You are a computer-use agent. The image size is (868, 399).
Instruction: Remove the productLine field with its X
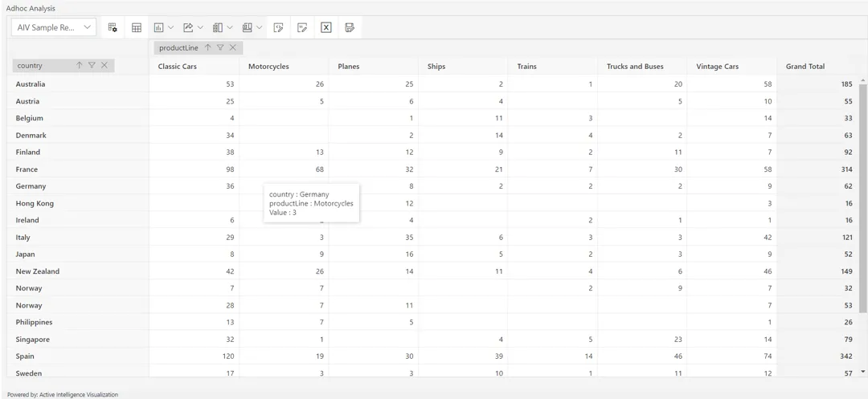232,47
